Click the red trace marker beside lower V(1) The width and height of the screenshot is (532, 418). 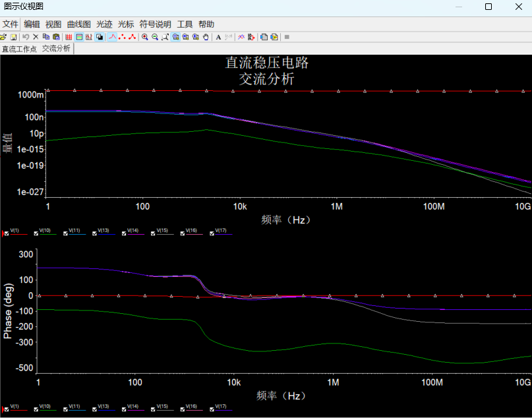[x=3, y=409]
